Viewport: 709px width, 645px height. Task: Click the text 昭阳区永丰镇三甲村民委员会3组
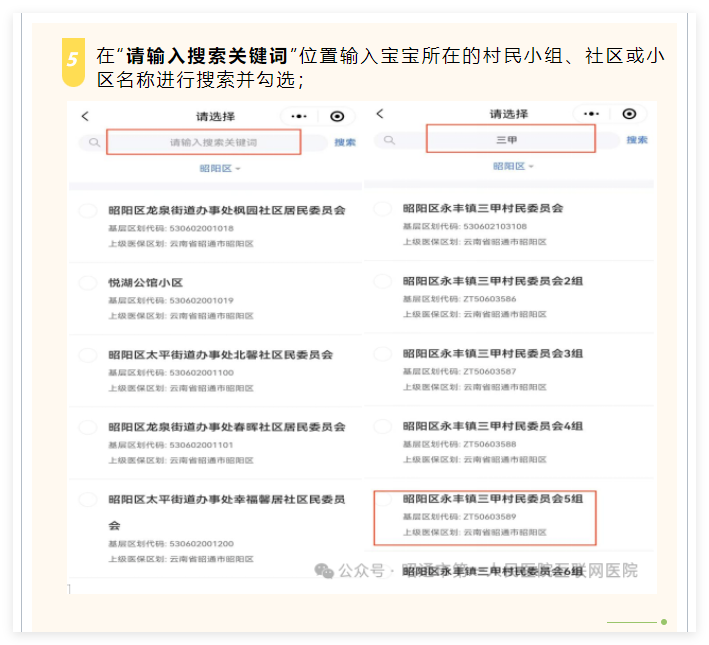click(x=493, y=354)
